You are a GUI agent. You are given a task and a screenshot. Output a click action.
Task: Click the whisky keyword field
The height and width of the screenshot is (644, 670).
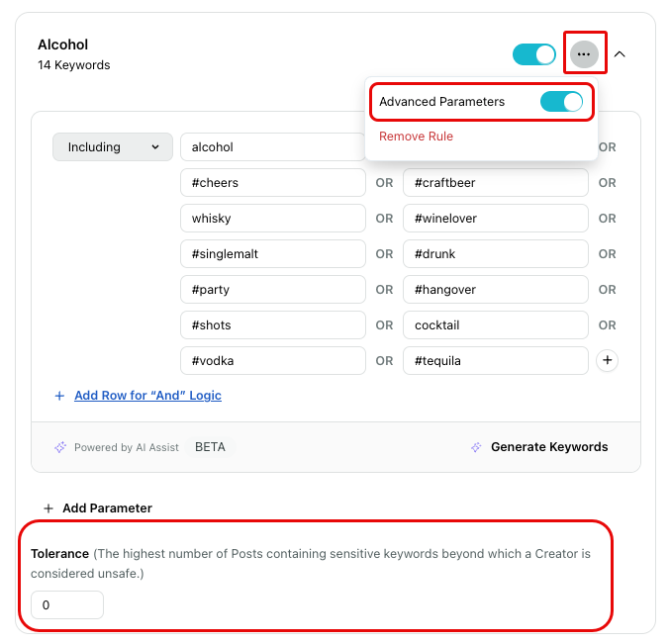(273, 219)
